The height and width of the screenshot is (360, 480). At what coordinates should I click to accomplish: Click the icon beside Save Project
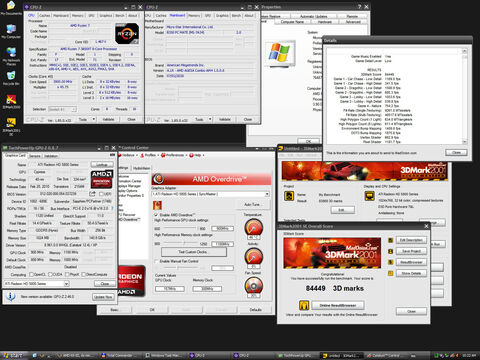(x=391, y=251)
